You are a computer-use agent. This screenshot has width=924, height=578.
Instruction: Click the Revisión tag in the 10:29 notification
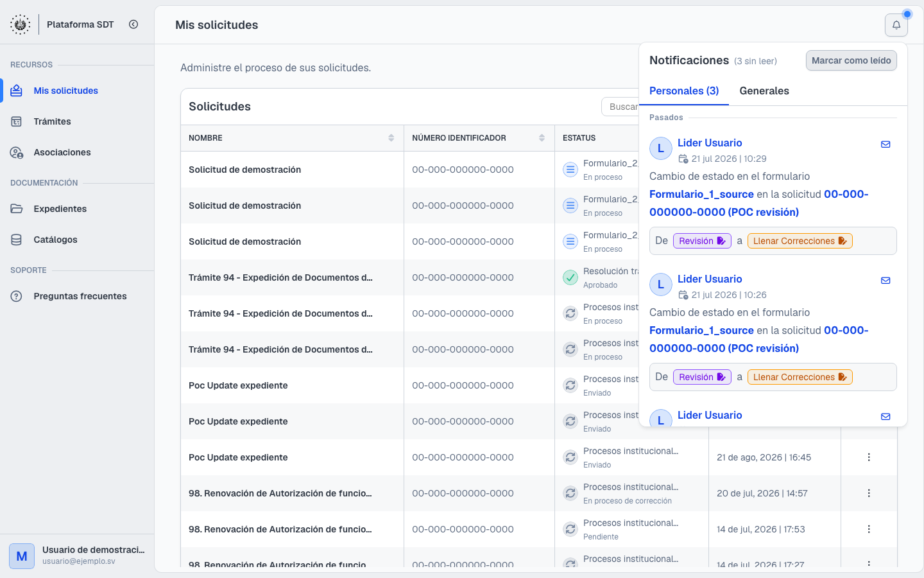tap(702, 241)
